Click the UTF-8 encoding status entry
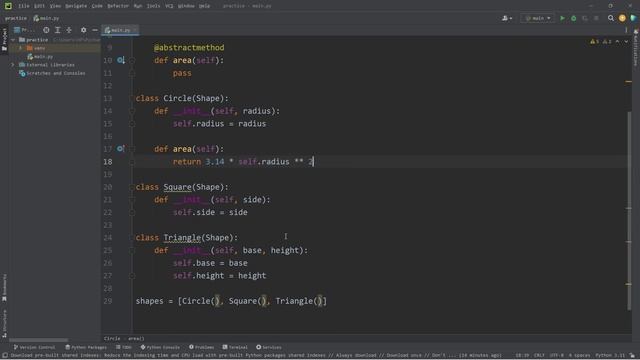 point(557,356)
